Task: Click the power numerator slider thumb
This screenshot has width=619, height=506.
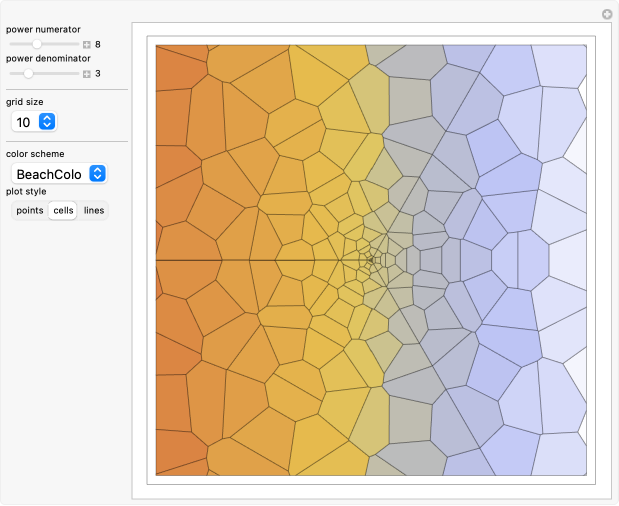Action: [x=37, y=44]
